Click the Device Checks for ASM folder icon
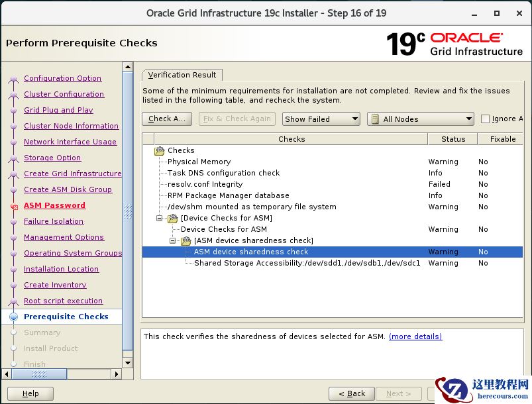 [x=173, y=218]
